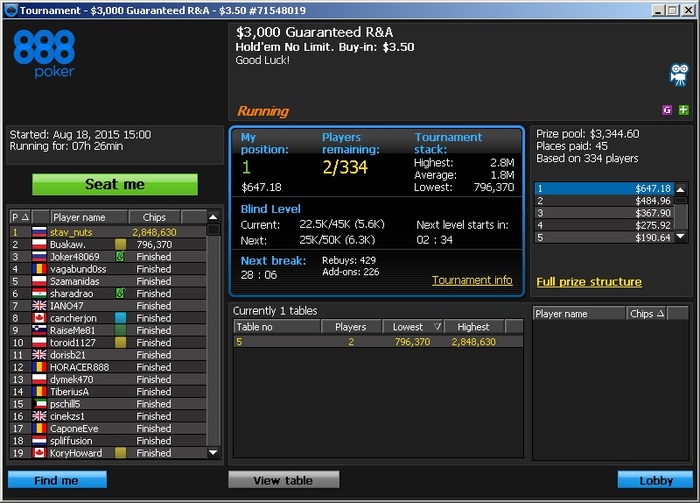Screen dimensions: 700x503
Task: Click the flag beside pschill5
Action: (39, 404)
